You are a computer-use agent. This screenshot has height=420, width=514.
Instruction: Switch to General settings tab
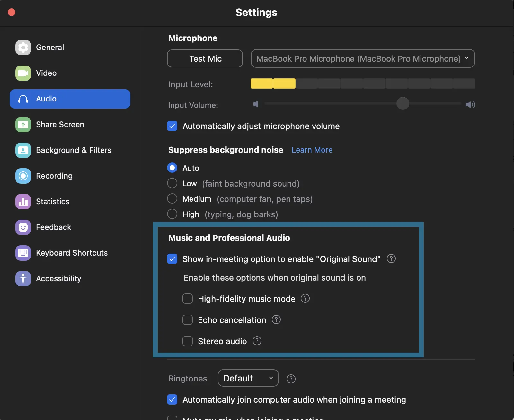pos(70,48)
